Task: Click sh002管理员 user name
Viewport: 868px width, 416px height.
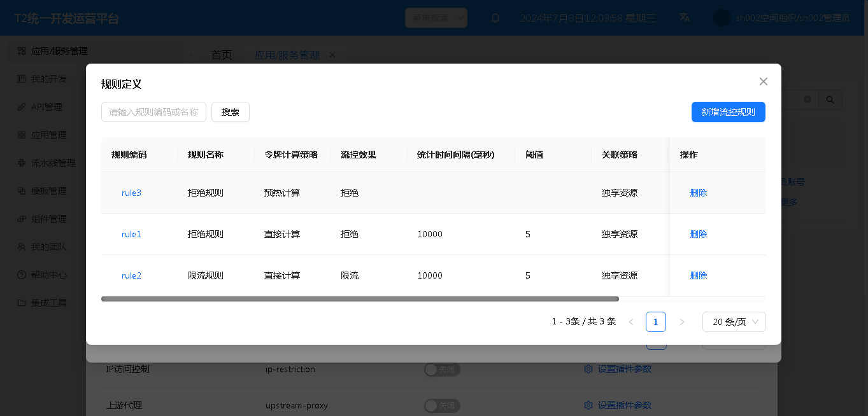Action: (x=792, y=18)
